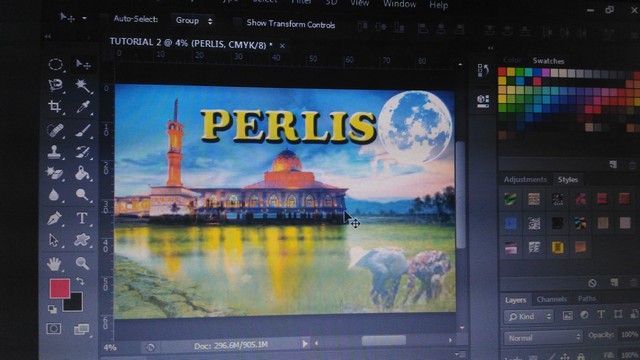Select the Paint Bucket tool
The height and width of the screenshot is (360, 640).
tap(82, 173)
